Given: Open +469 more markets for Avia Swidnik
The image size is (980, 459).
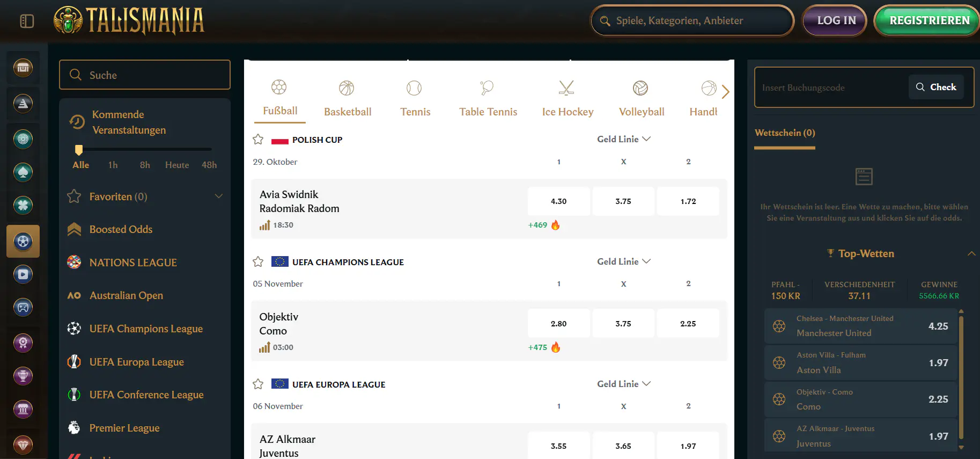Looking at the screenshot, I should coord(544,225).
